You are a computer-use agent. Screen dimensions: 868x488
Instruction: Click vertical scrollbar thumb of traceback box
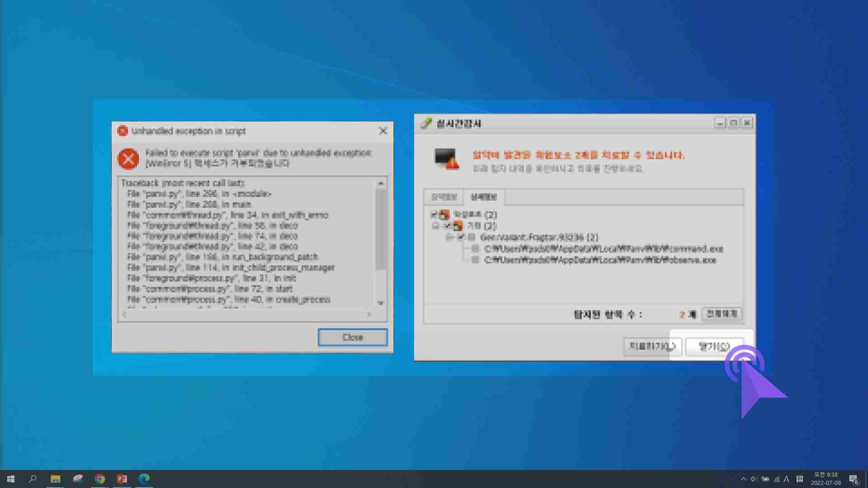click(381, 230)
